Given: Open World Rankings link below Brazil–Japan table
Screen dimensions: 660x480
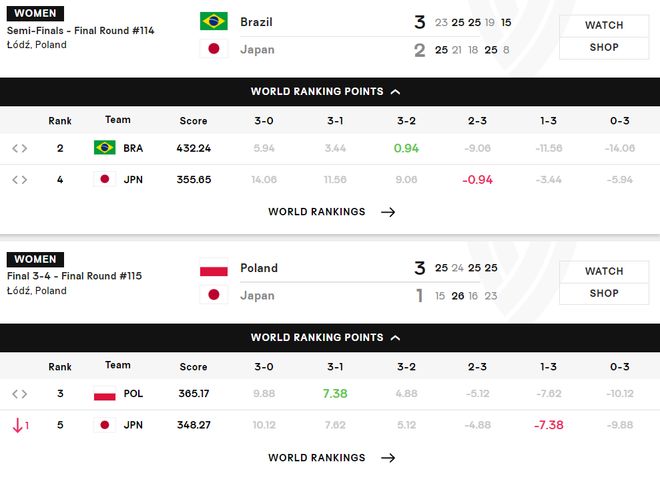Looking at the screenshot, I should pyautogui.click(x=331, y=212).
